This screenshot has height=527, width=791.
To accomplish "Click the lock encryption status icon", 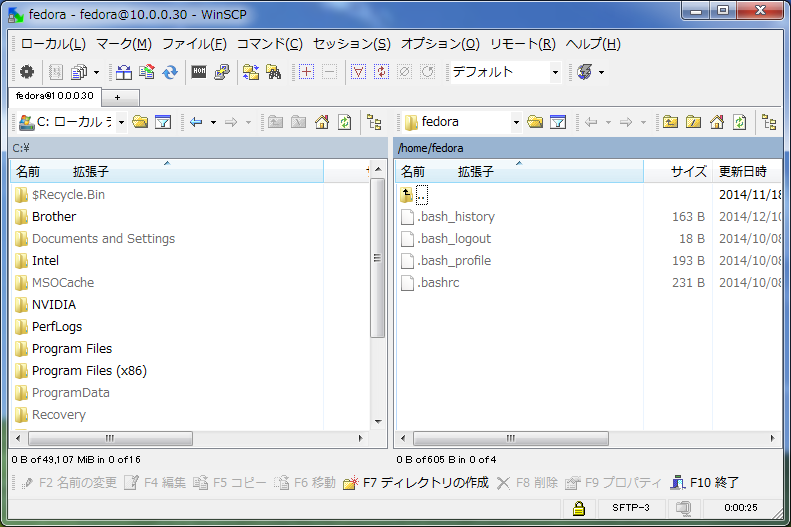I will (579, 508).
